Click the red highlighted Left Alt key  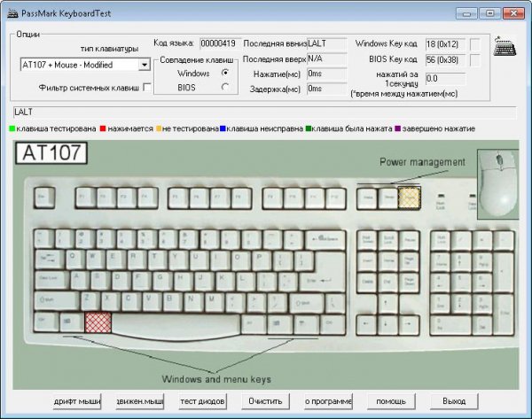[98, 322]
